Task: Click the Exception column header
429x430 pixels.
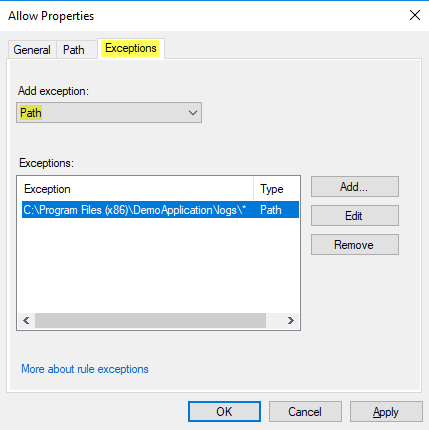Action: pyautogui.click(x=136, y=189)
